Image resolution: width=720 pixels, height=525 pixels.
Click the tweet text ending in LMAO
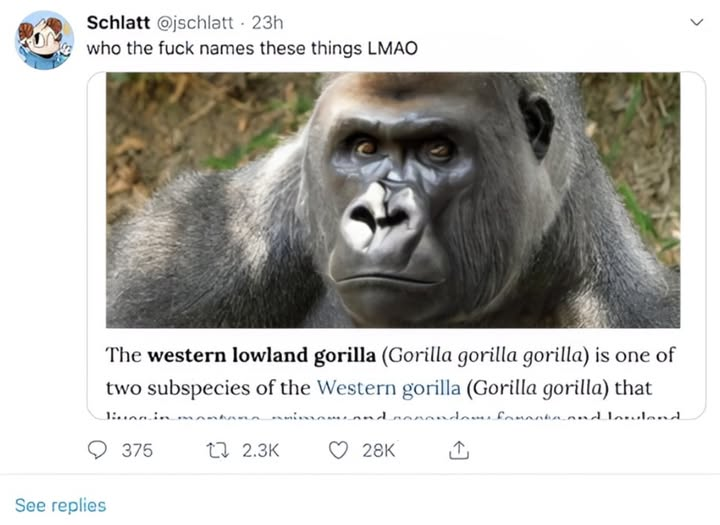tap(249, 47)
